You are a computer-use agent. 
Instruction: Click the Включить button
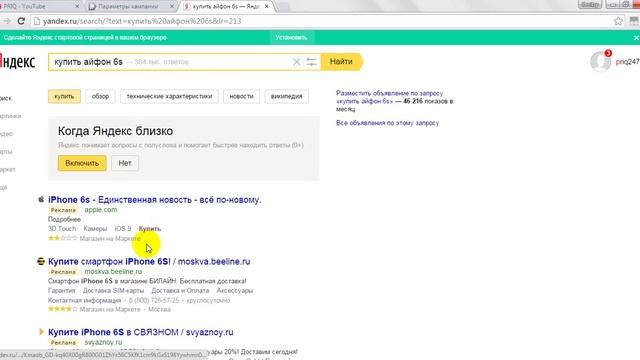pyautogui.click(x=82, y=163)
